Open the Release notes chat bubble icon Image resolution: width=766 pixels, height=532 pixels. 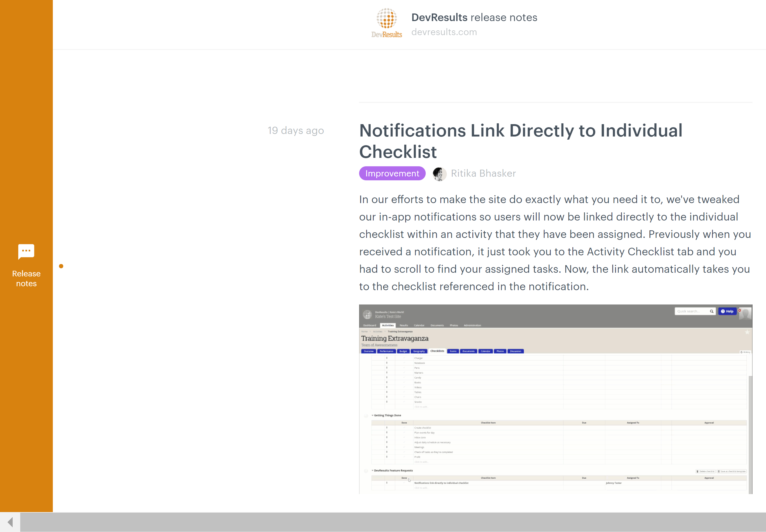26,251
